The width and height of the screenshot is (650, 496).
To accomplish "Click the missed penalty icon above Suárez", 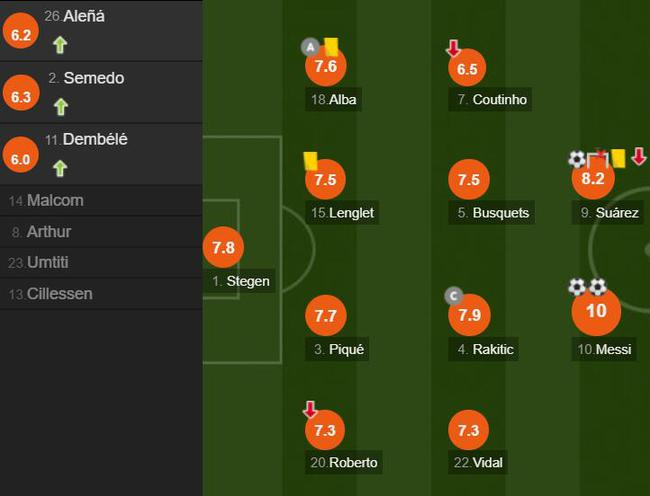I will click(598, 158).
